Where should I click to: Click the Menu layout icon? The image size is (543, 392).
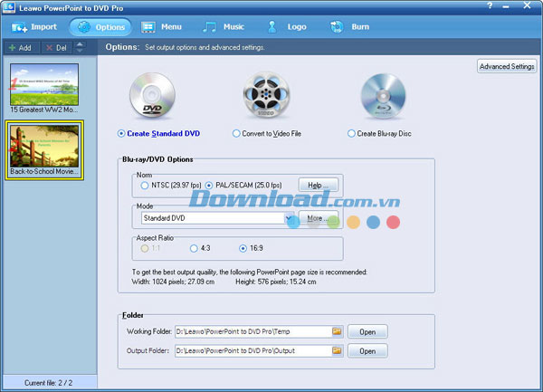[148, 27]
